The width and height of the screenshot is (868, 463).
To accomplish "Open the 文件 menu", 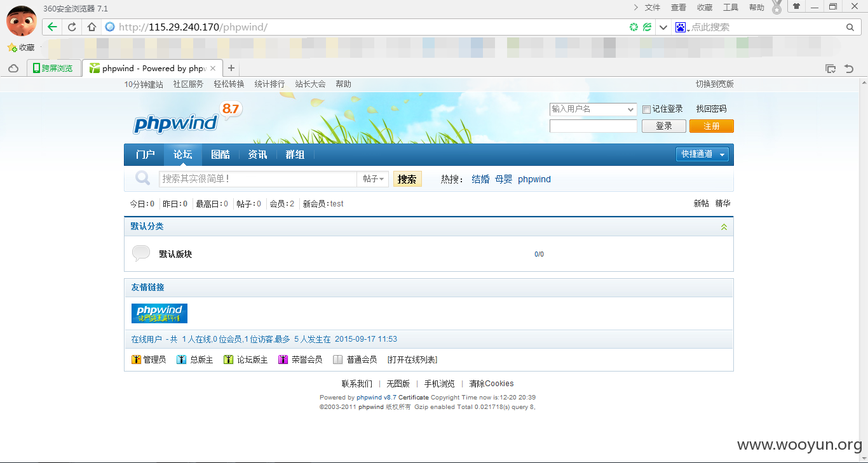I will 653,8.
